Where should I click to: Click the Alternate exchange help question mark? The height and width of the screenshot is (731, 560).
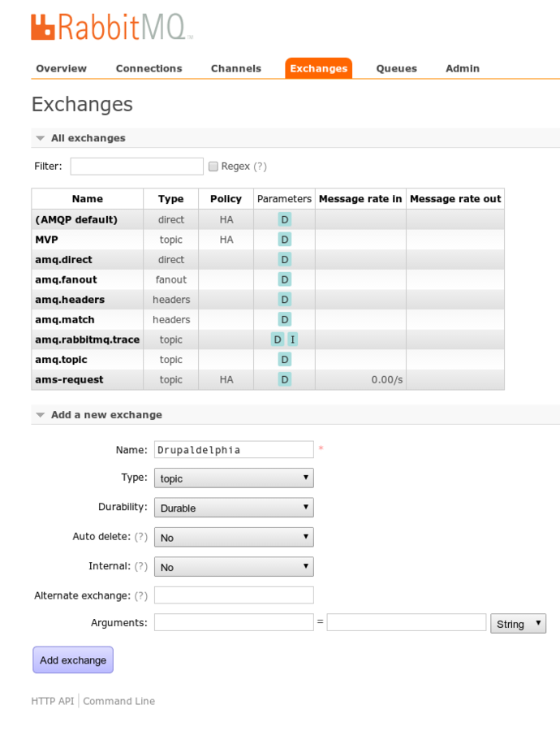pos(140,596)
